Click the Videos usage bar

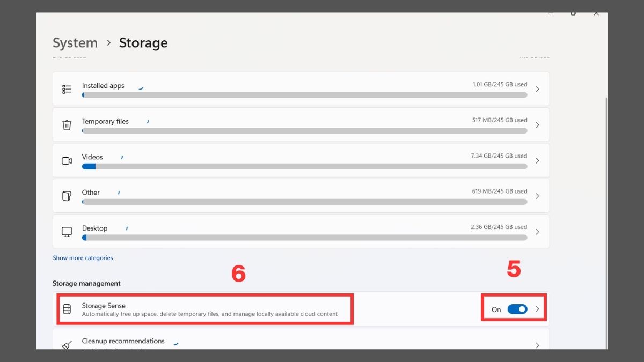[x=304, y=166]
